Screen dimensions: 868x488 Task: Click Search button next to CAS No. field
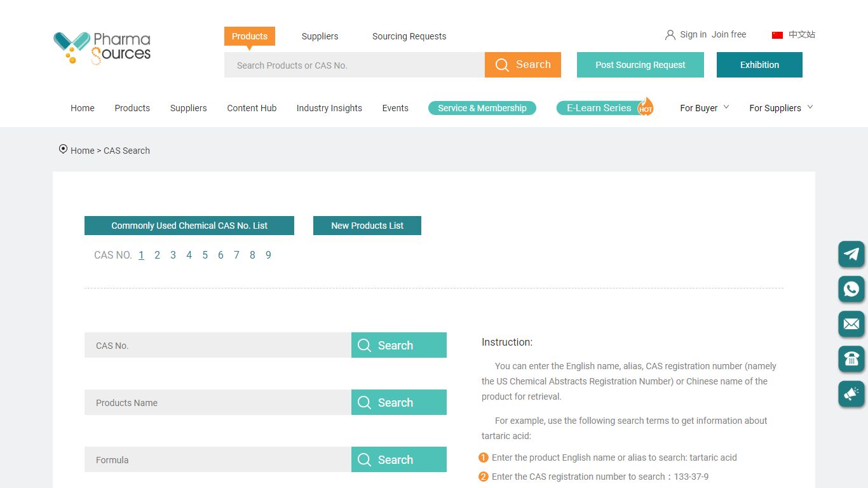point(399,345)
